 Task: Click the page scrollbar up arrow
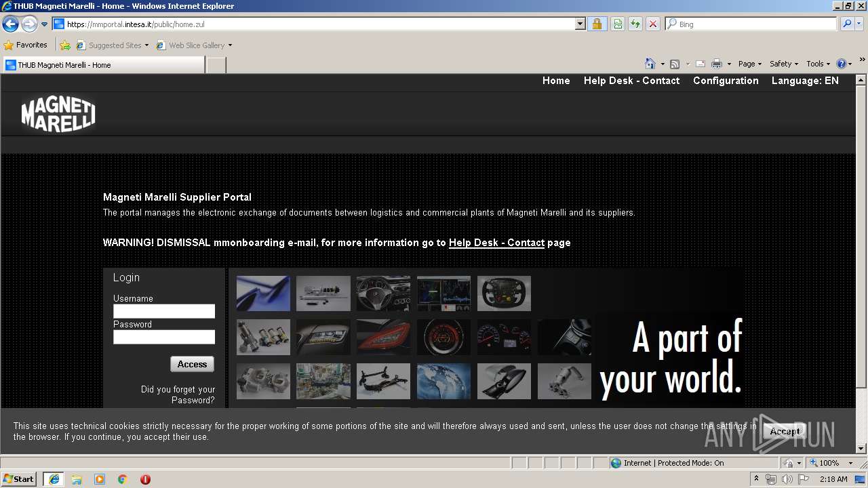coord(861,80)
